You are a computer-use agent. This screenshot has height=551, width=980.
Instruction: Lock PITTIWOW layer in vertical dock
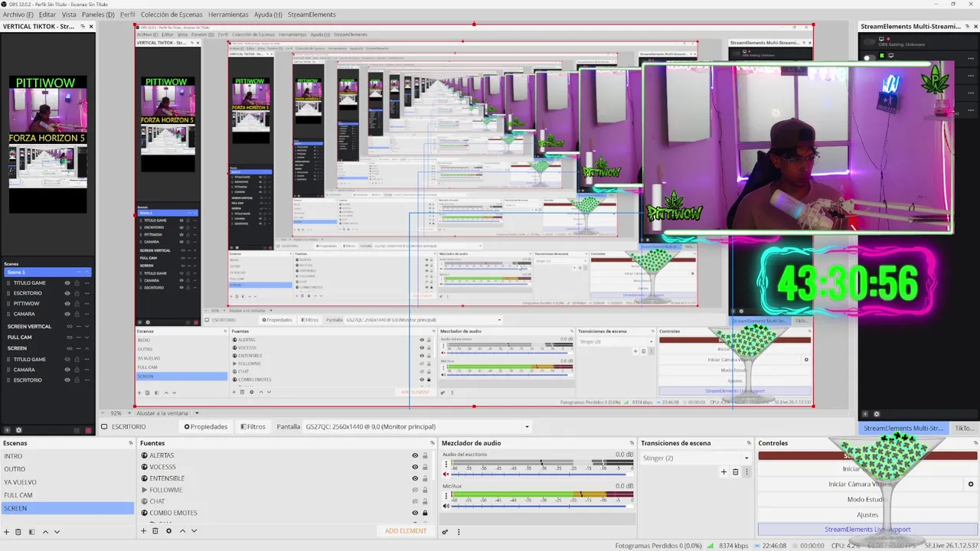click(x=77, y=304)
